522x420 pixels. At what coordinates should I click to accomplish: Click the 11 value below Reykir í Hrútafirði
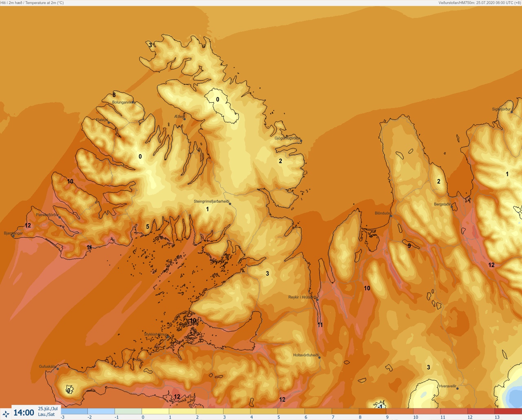320,325
